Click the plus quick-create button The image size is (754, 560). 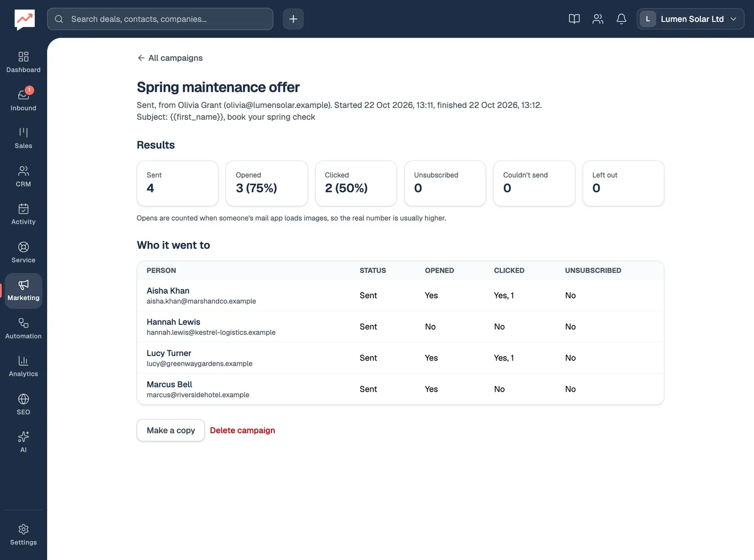293,19
